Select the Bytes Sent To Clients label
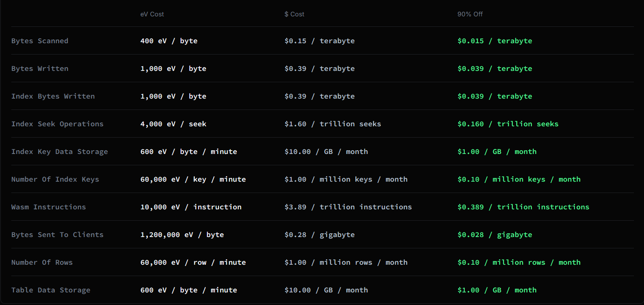Viewport: 644px width, 305px height. click(x=57, y=235)
